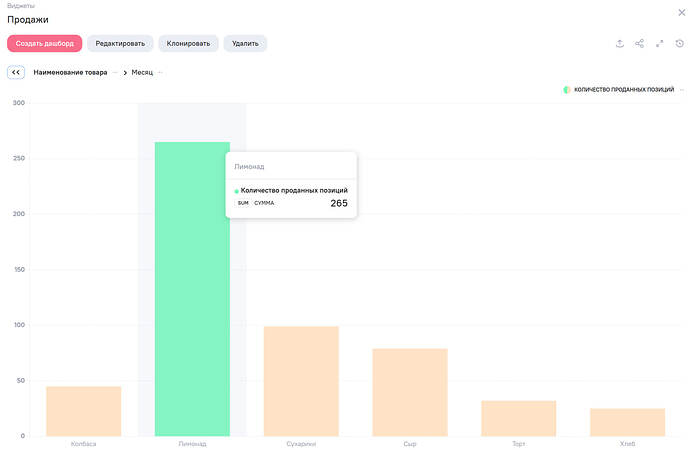Close the Продажи widget with X
Screen dimensions: 690x450
[681, 12]
